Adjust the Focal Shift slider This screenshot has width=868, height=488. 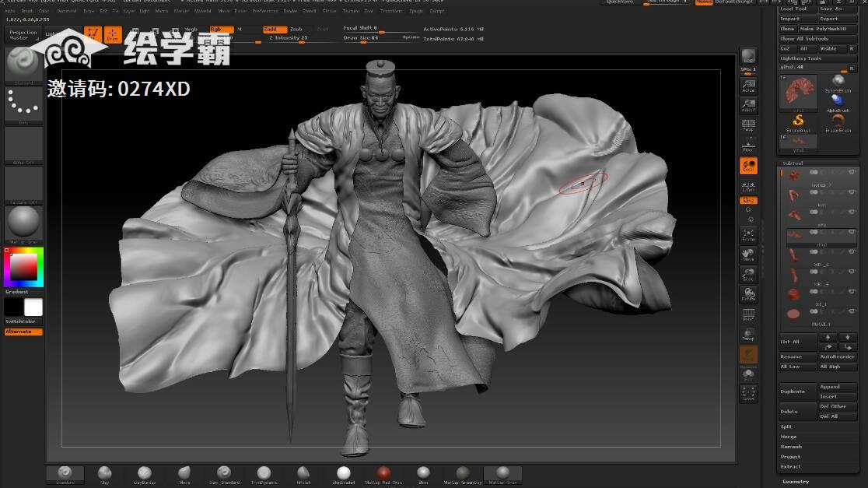pyautogui.click(x=380, y=28)
